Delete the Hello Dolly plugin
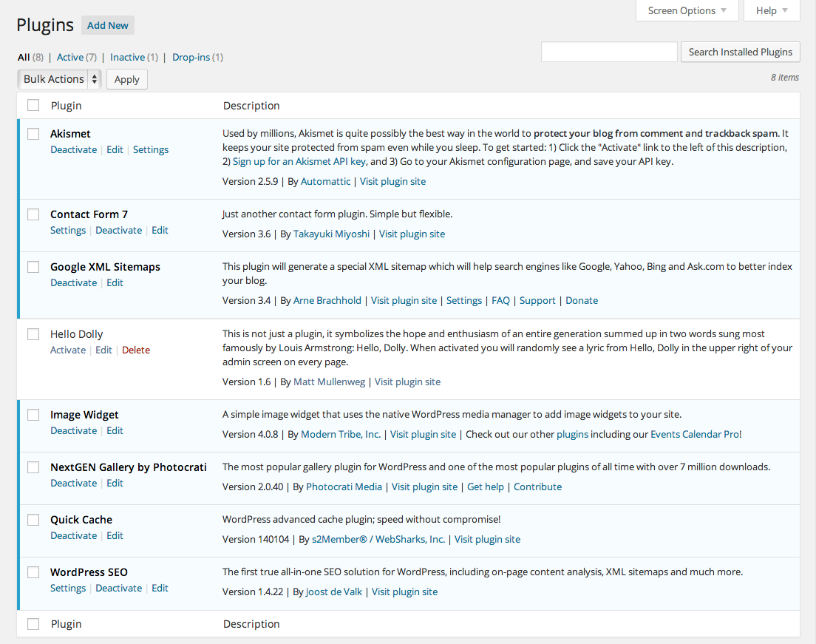The image size is (816, 644). 135,350
